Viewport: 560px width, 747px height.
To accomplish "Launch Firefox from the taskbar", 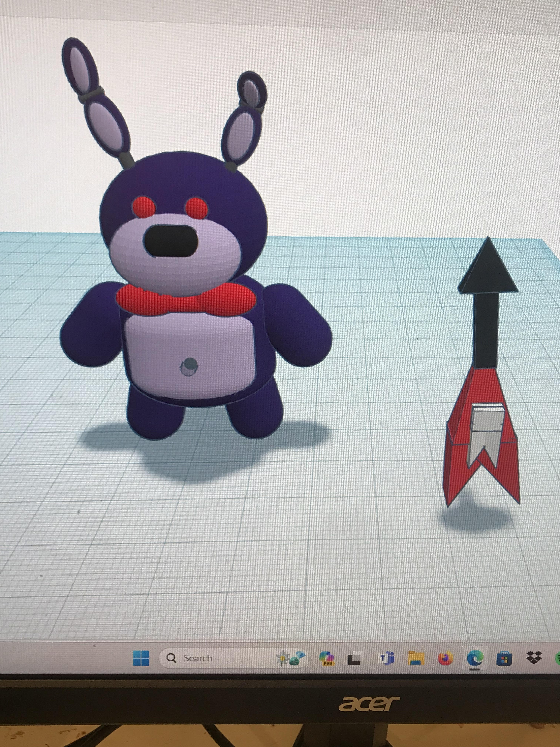I will (445, 658).
